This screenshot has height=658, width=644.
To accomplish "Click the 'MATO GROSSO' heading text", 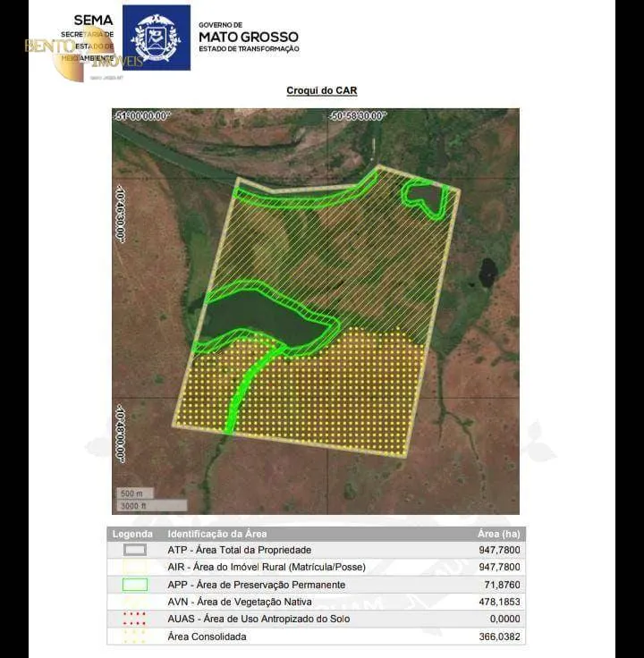I will click(249, 37).
